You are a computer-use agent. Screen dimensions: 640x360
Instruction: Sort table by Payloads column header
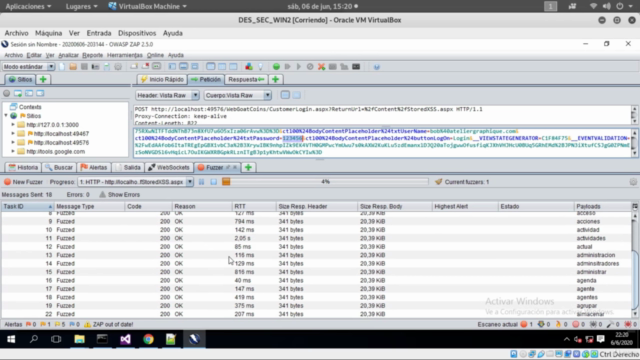602,206
